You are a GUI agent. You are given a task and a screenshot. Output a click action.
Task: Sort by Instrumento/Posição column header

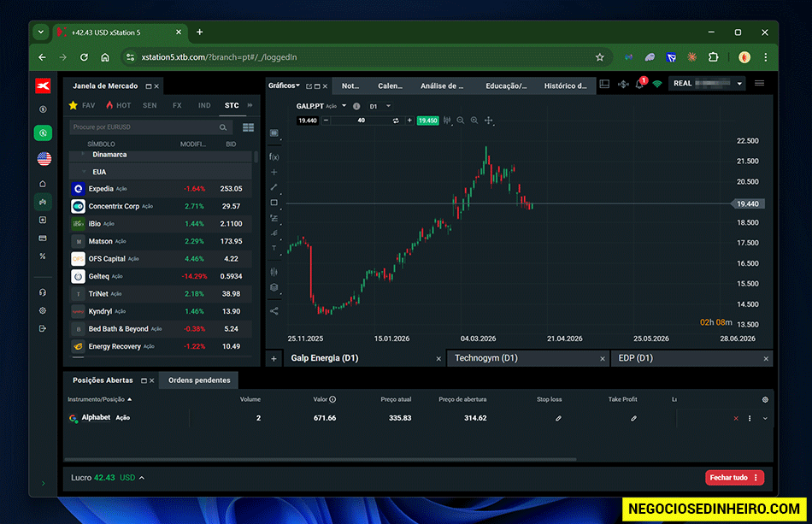pyautogui.click(x=99, y=399)
